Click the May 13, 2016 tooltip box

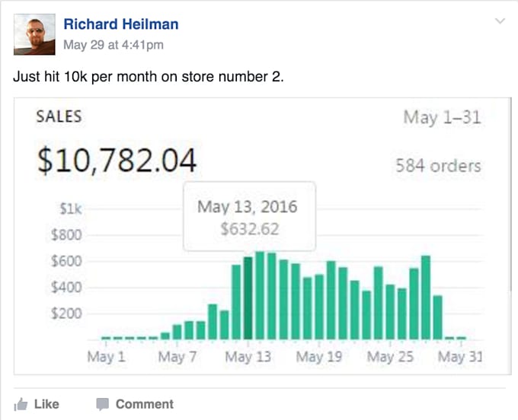point(249,216)
